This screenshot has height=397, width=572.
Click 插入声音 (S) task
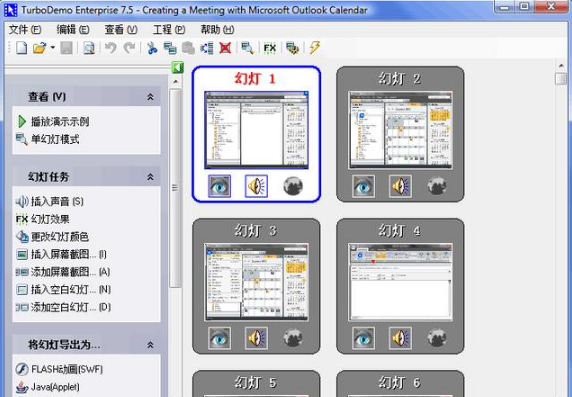click(x=50, y=201)
